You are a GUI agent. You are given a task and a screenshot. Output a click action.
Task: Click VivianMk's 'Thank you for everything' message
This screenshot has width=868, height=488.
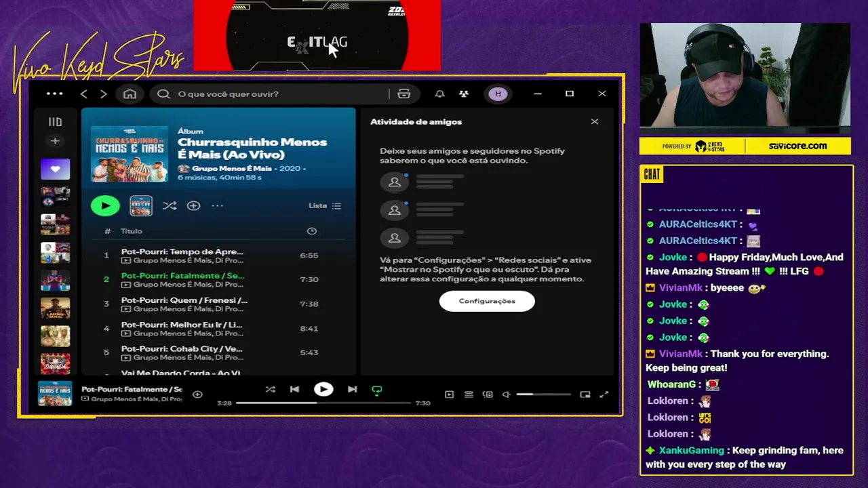coord(736,361)
